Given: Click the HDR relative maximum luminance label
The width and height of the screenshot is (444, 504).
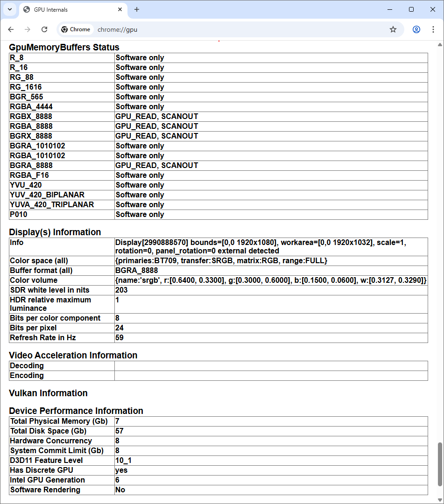Looking at the screenshot, I should coord(50,304).
